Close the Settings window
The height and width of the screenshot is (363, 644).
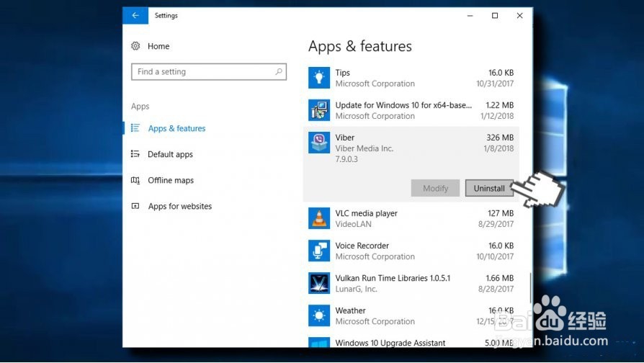pyautogui.click(x=519, y=16)
